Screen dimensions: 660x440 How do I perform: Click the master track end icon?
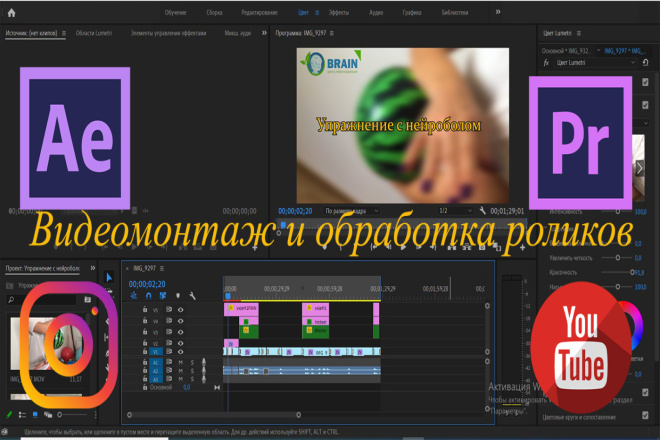[x=217, y=387]
